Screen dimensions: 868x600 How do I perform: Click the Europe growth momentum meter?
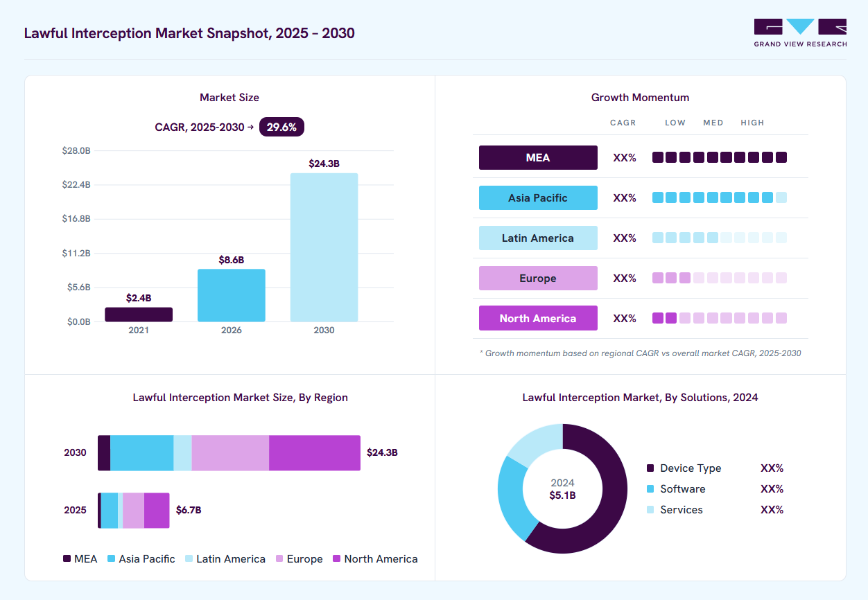pyautogui.click(x=720, y=278)
